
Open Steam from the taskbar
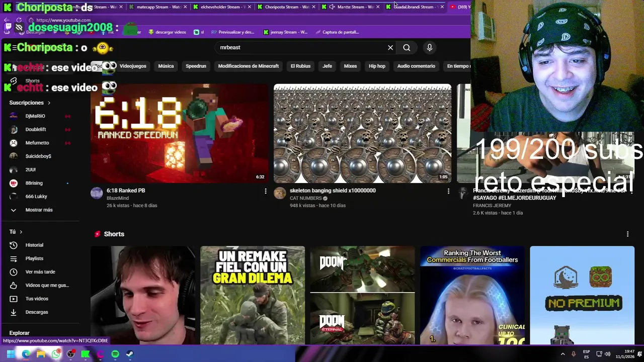130,354
